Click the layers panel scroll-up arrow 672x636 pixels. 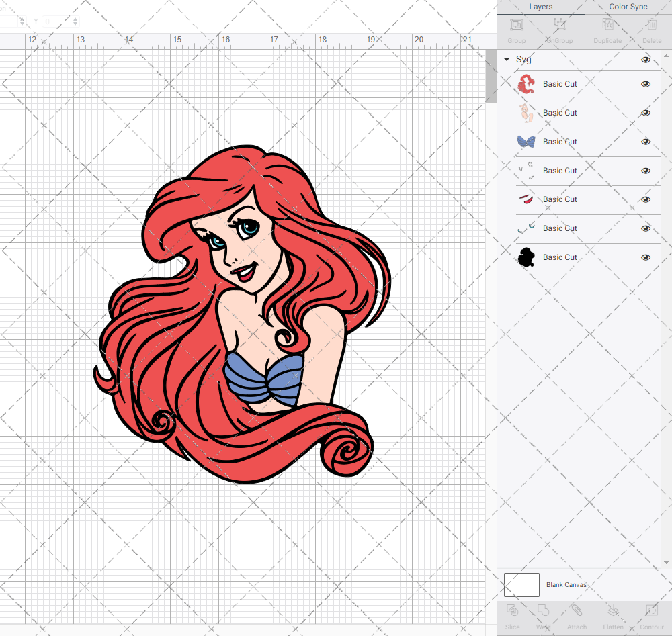point(666,56)
